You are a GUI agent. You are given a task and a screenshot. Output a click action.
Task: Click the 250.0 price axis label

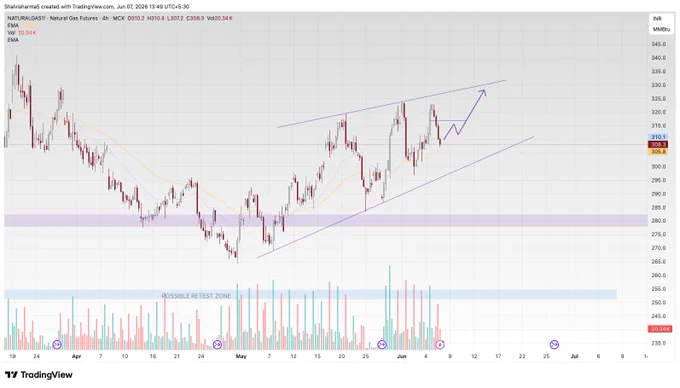[658, 302]
